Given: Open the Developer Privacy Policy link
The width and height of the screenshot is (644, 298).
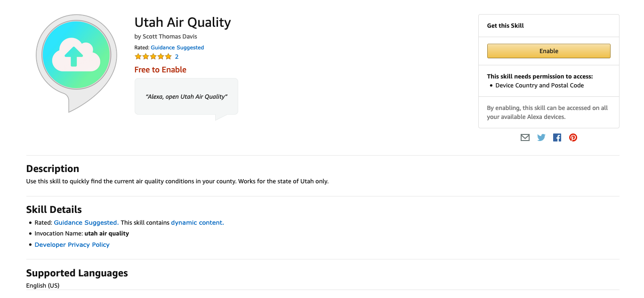Looking at the screenshot, I should click(72, 245).
